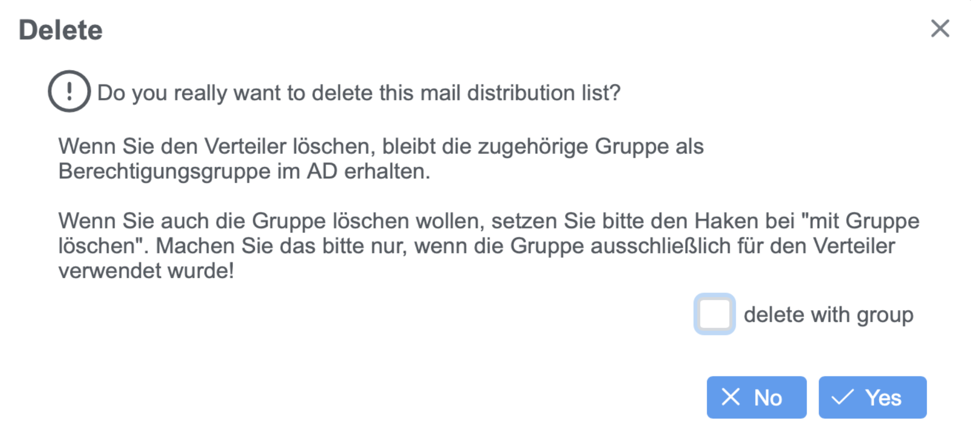Viewport: 980px width, 446px height.
Task: Close the Delete dialog with the X
Action: pos(939,29)
